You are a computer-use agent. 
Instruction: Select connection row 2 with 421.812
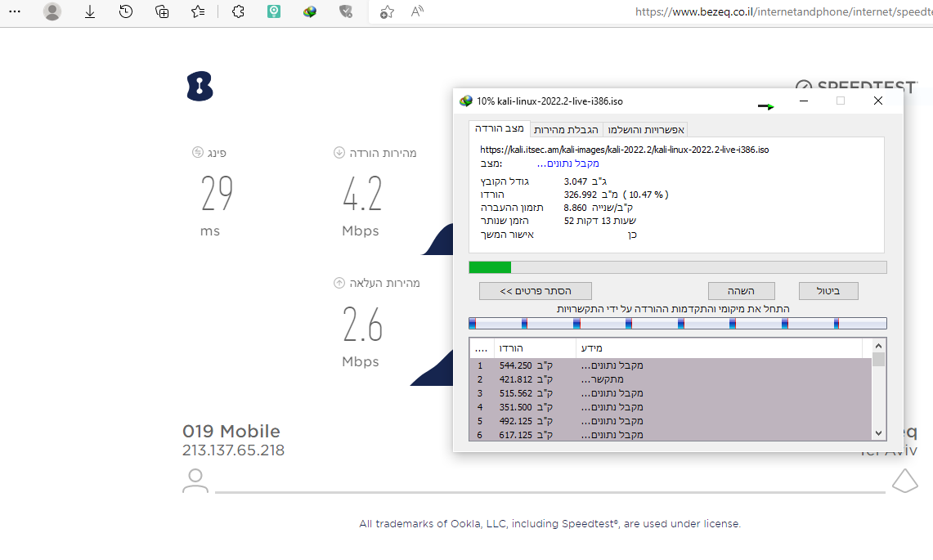671,379
